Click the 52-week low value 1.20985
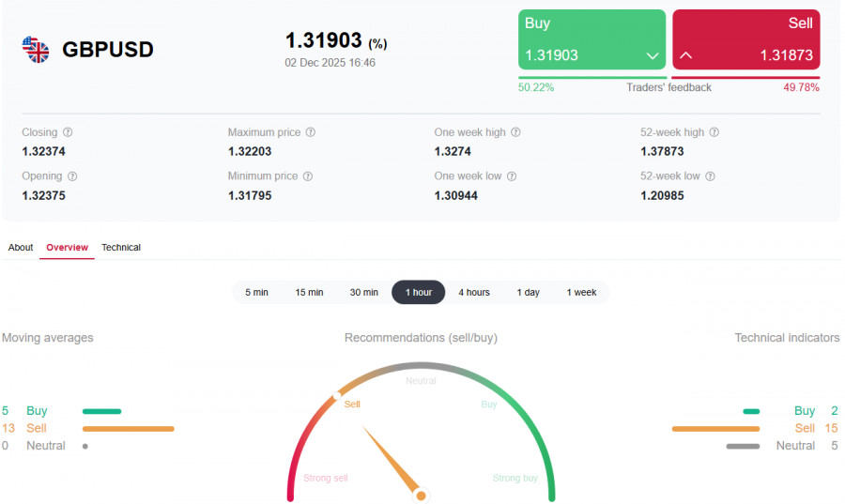Viewport: 845px width, 504px height. 662,195
